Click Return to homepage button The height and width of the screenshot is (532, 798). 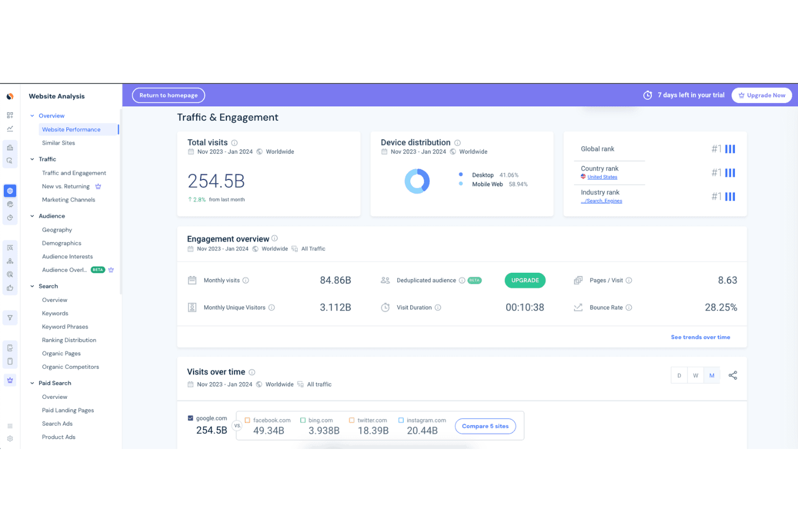[x=169, y=95]
